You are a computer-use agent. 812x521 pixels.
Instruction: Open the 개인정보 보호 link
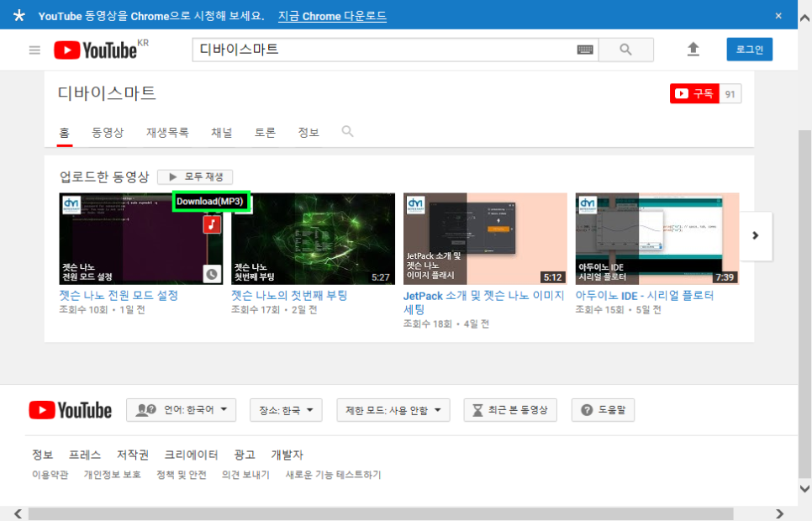click(113, 475)
